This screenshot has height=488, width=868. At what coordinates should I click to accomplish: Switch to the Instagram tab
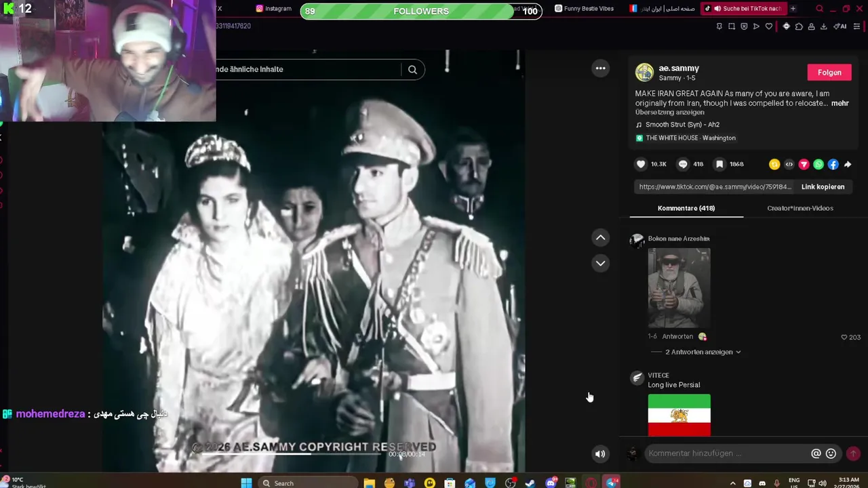tap(274, 9)
